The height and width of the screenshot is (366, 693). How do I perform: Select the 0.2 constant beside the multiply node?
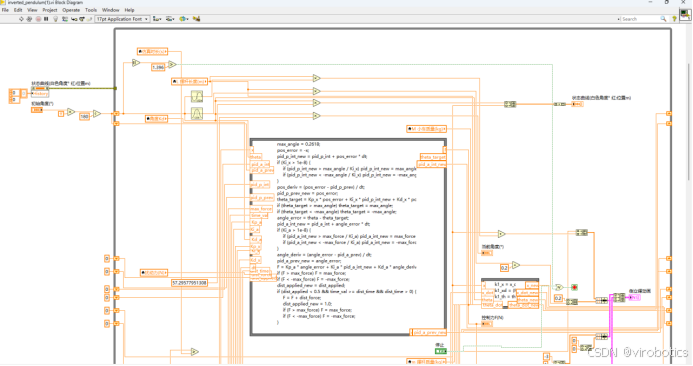tap(504, 268)
